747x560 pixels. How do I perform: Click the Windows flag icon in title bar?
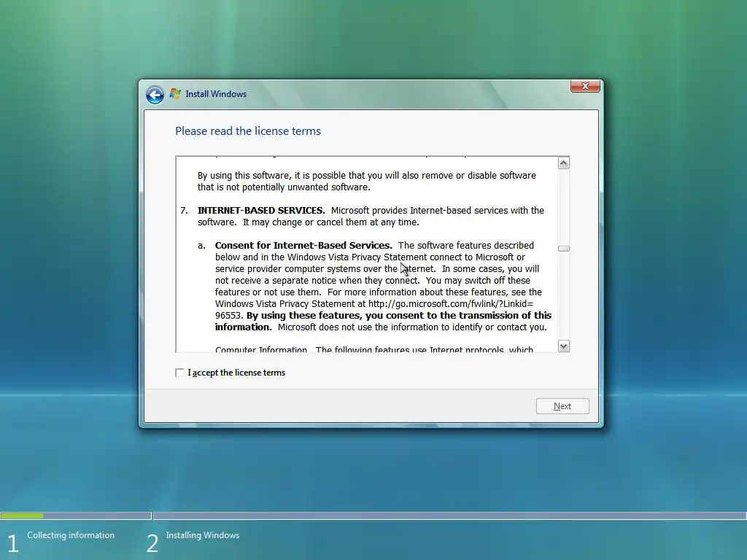click(x=175, y=94)
